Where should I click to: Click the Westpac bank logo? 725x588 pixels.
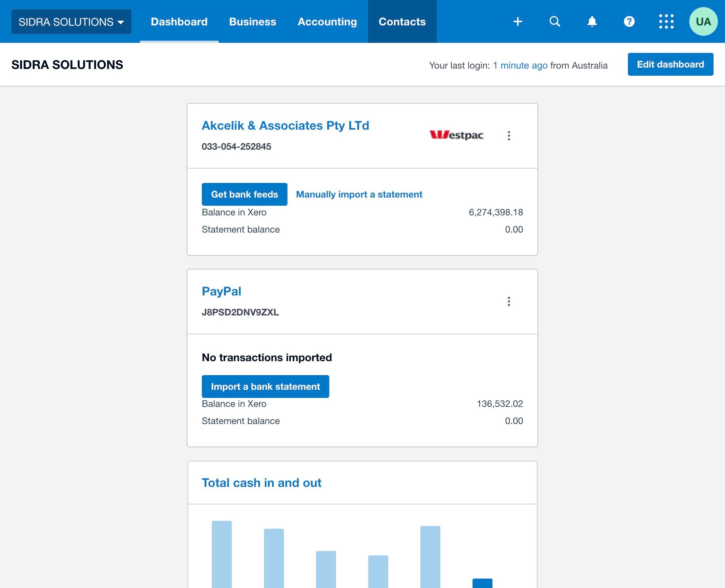[456, 135]
